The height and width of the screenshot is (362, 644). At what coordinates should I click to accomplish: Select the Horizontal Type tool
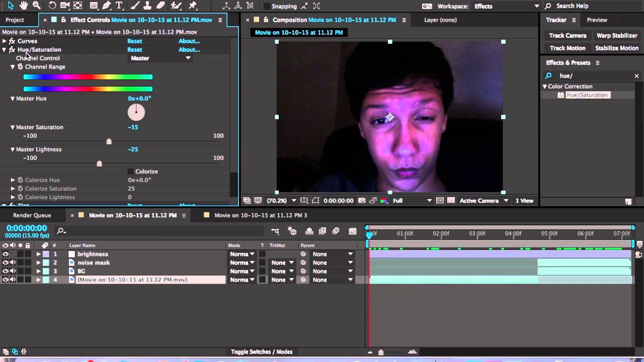pos(119,6)
